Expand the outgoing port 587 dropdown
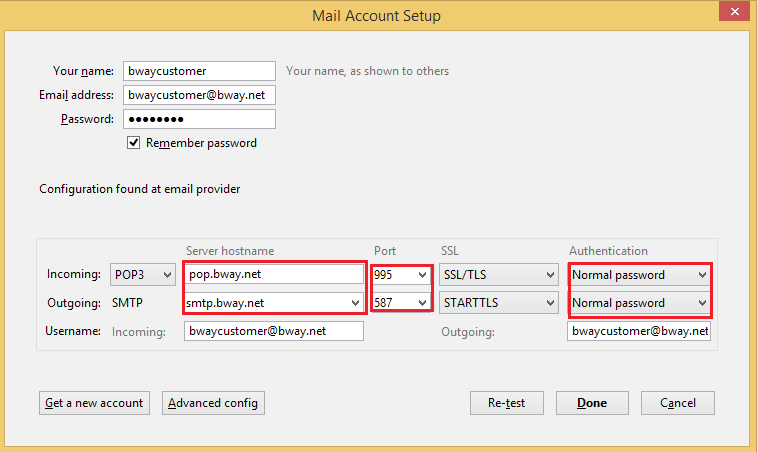The height and width of the screenshot is (452, 758). pos(401,303)
